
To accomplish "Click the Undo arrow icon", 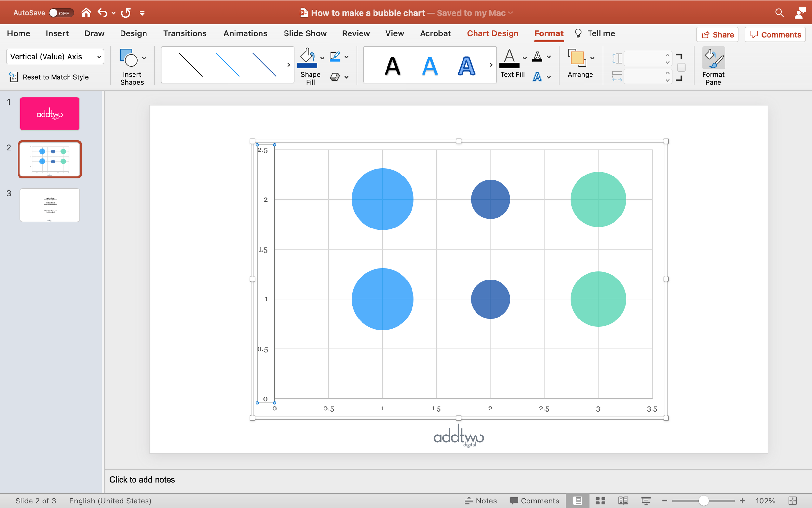I will coord(102,13).
